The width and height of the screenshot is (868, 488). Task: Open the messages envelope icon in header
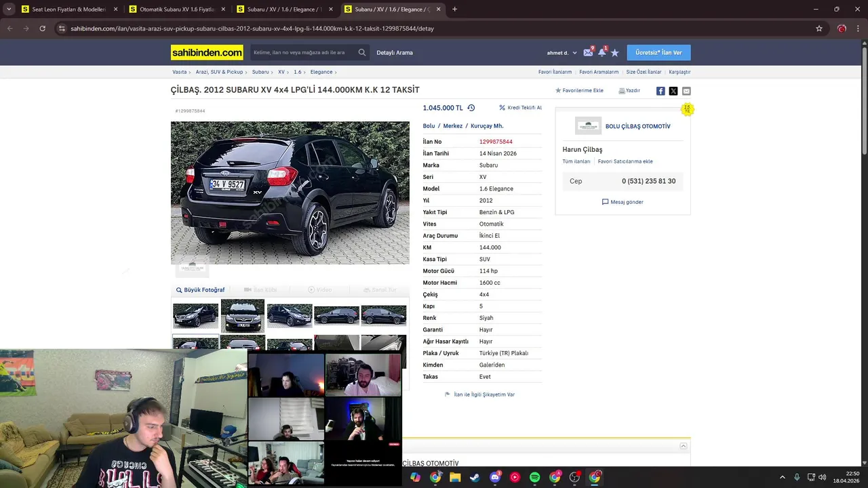click(x=588, y=52)
